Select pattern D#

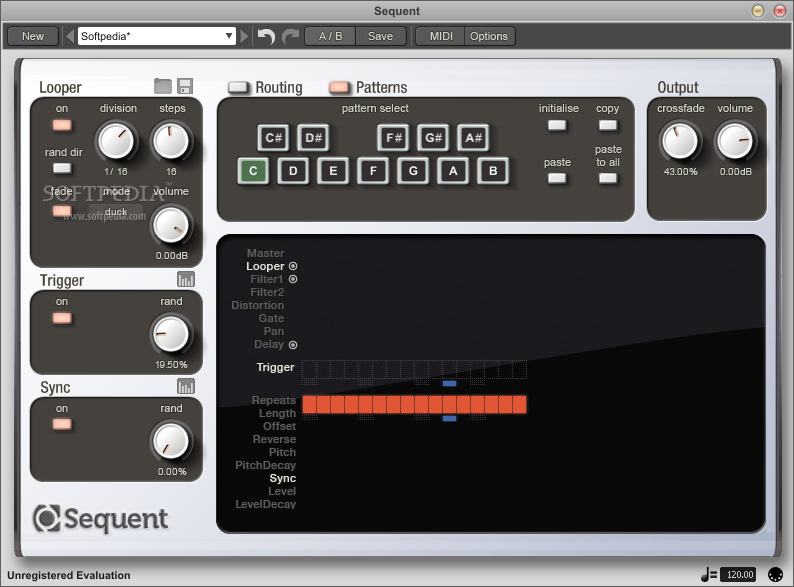pos(313,138)
